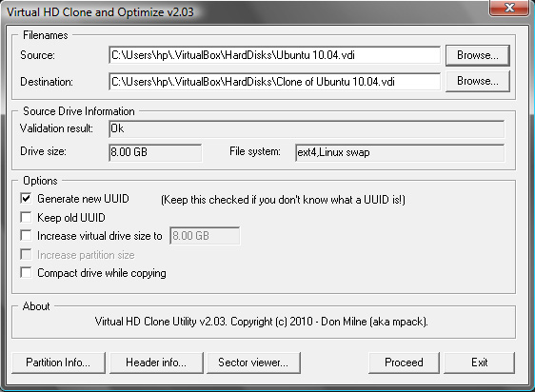This screenshot has height=392, width=535.
Task: Click the UUID hint text in parentheses
Action: pyautogui.click(x=283, y=200)
